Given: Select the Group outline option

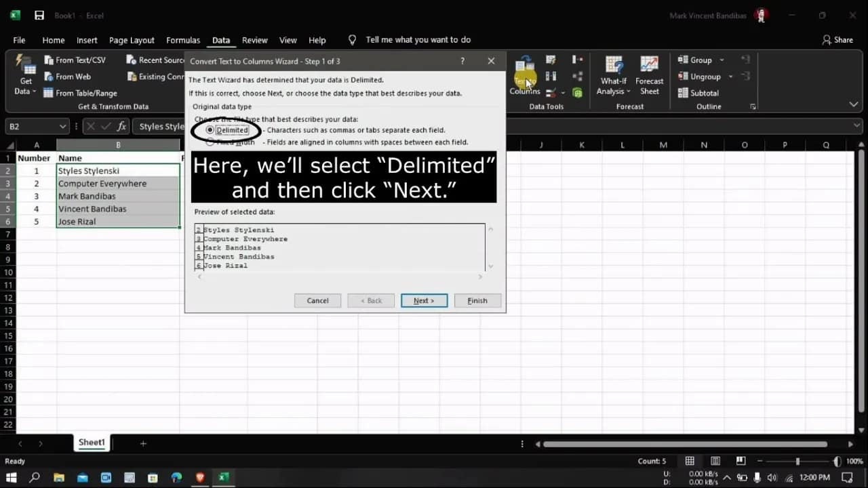Looking at the screenshot, I should [697, 60].
